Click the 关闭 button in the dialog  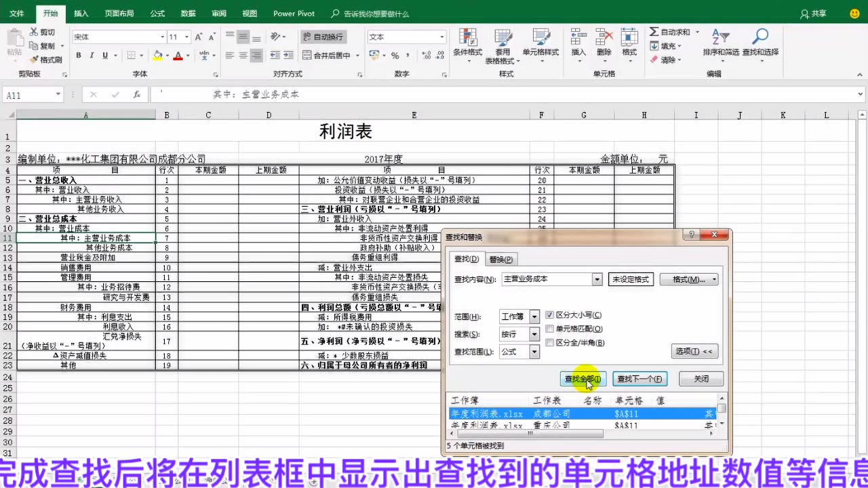click(701, 379)
